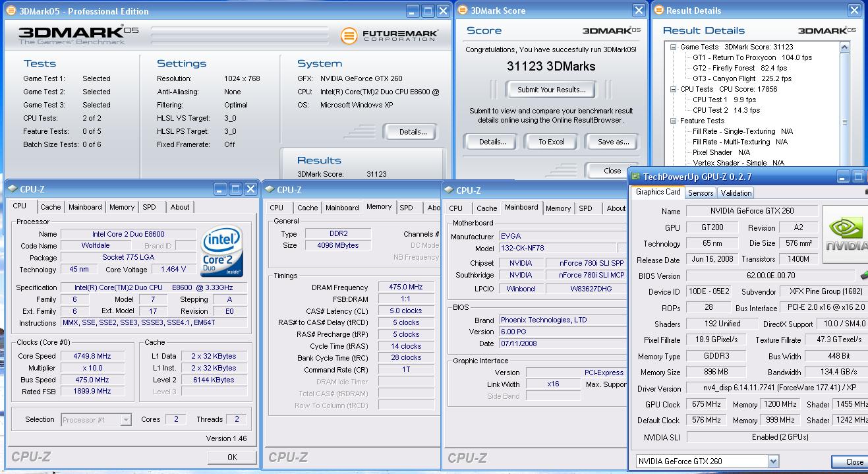Screen dimensions: 868x474
Task: Click the 3DMark05 Professional Edition title bar icon
Action: (11, 11)
